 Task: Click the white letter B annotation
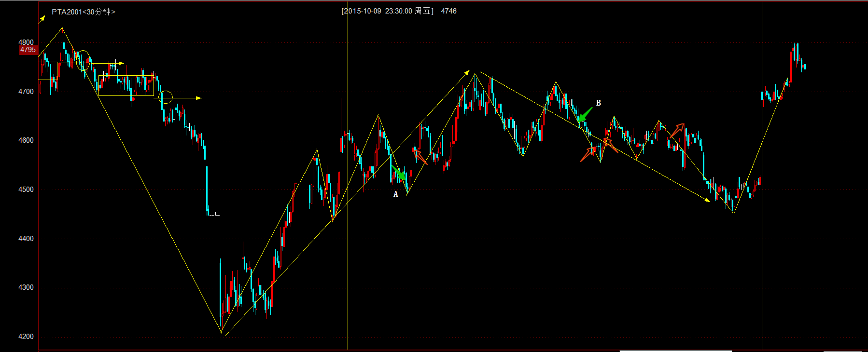[599, 103]
